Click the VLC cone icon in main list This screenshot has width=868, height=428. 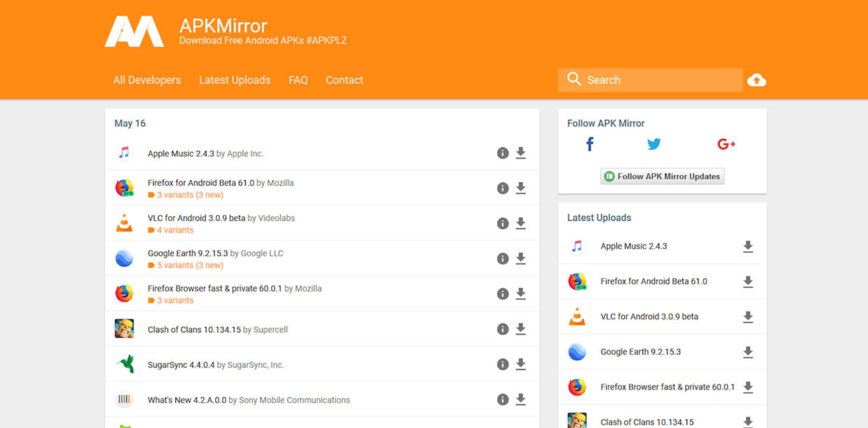[x=124, y=223]
